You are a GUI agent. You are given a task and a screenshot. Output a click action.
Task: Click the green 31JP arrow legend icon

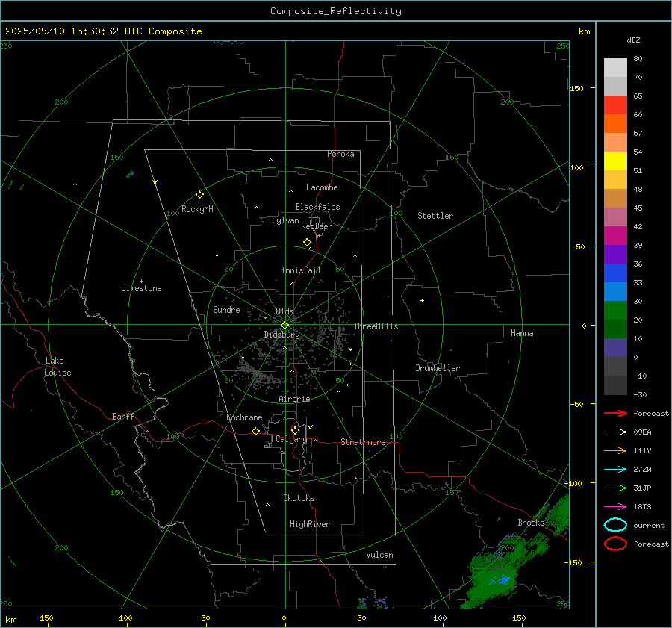615,488
